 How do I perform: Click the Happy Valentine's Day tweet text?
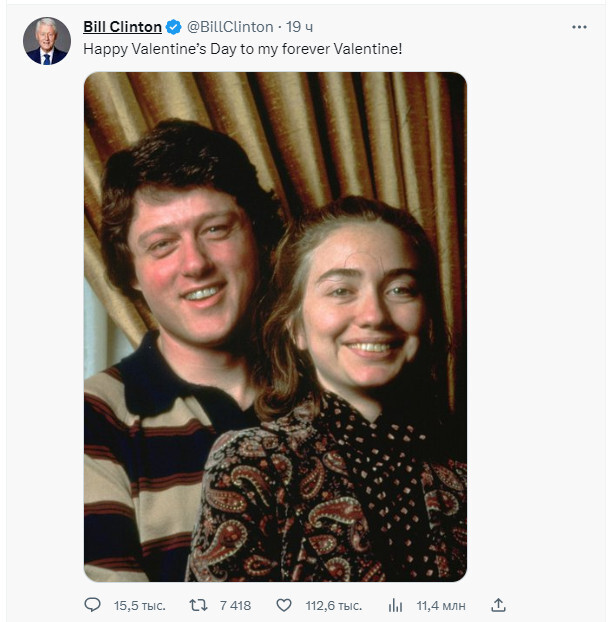click(242, 48)
